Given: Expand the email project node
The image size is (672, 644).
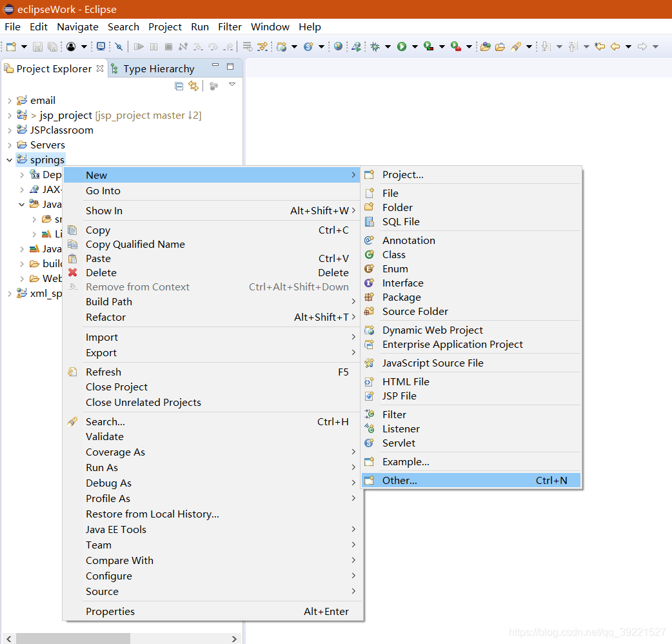Looking at the screenshot, I should 10,101.
